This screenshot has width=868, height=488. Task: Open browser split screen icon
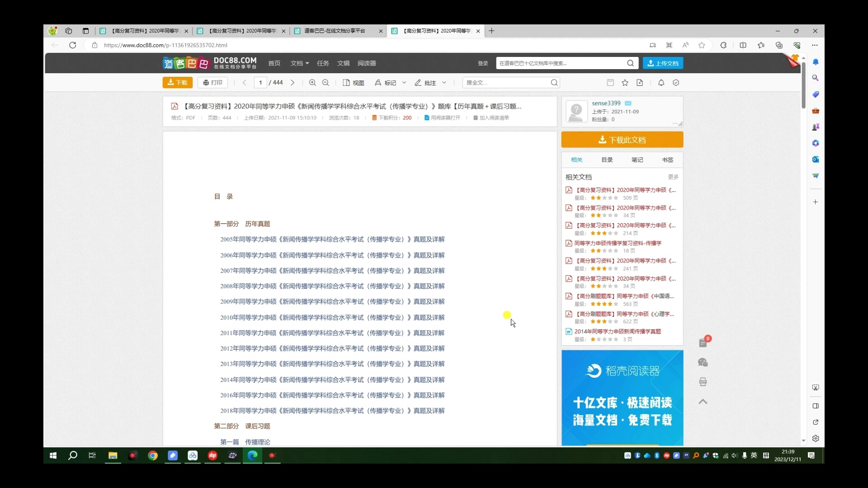[x=743, y=45]
